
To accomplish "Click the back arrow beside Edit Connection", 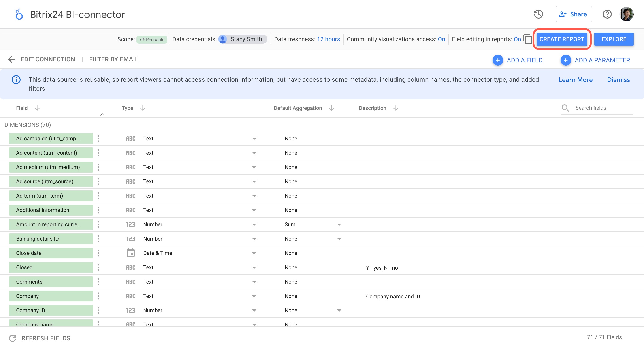I will coord(11,59).
